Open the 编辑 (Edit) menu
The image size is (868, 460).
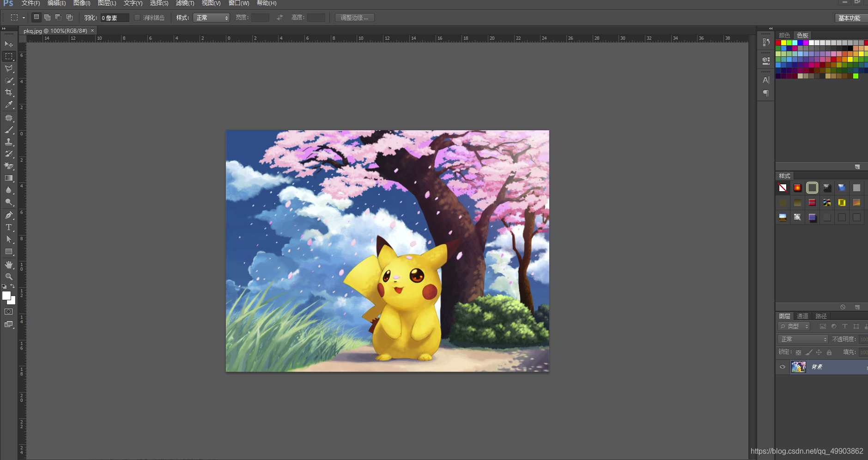(x=56, y=3)
